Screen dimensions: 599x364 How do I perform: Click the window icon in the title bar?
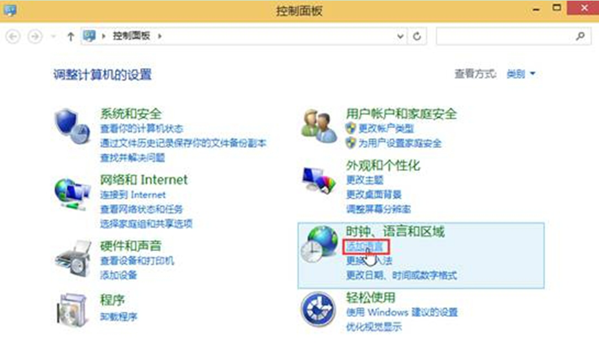click(x=10, y=10)
